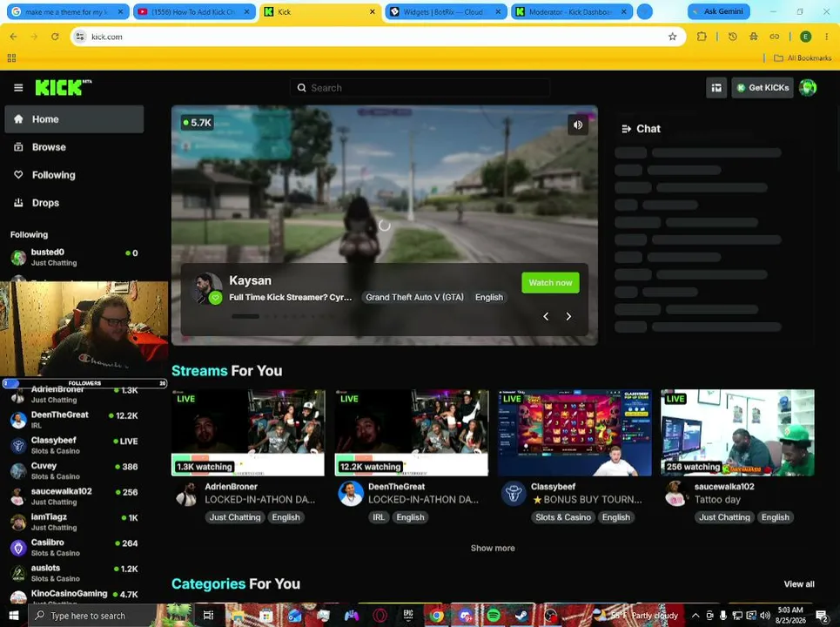The image size is (840, 627).
Task: Click IRL tag under DeenTheGreat card
Action: [379, 517]
